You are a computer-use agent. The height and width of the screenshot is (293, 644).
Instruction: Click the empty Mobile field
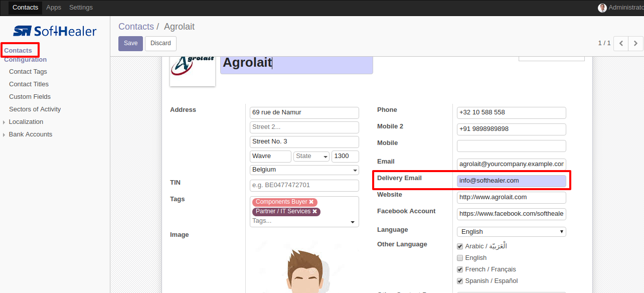point(511,146)
